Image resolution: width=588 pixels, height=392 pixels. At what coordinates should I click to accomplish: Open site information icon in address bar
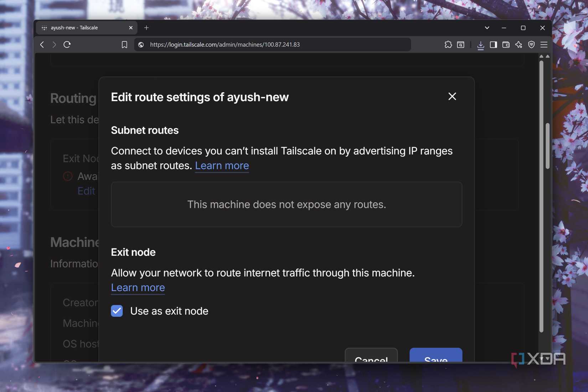[141, 45]
